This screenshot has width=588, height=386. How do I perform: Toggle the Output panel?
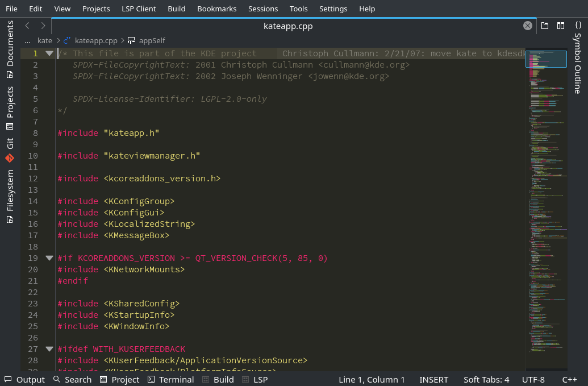click(24, 380)
